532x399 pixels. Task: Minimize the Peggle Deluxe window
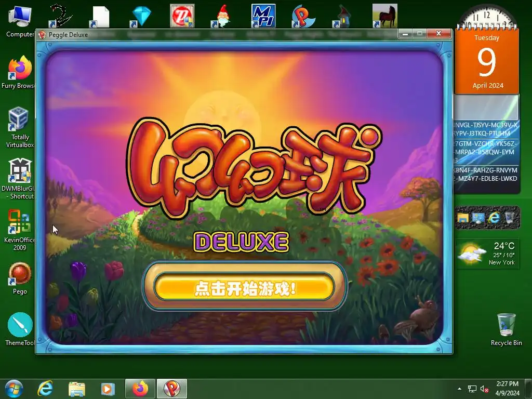point(405,34)
